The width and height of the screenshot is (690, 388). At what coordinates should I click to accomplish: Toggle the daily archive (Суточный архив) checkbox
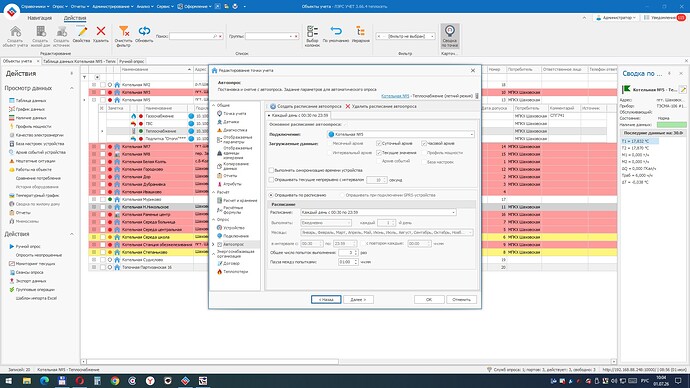pos(378,143)
